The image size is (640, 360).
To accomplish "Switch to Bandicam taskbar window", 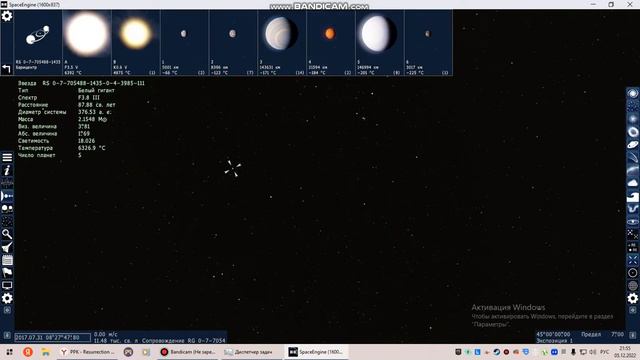I will tap(188, 352).
